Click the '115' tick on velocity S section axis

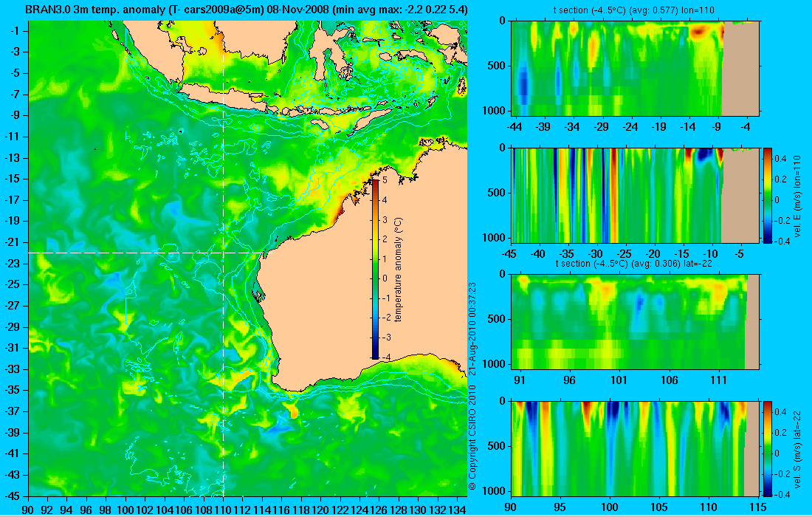[758, 507]
